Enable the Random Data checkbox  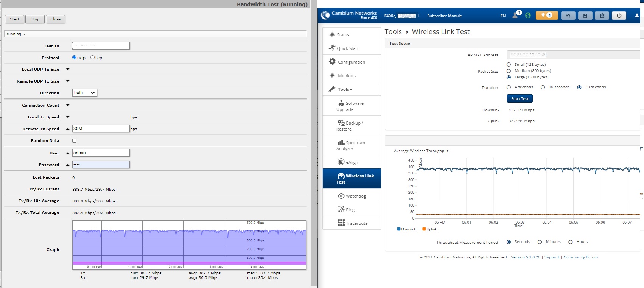(74, 140)
